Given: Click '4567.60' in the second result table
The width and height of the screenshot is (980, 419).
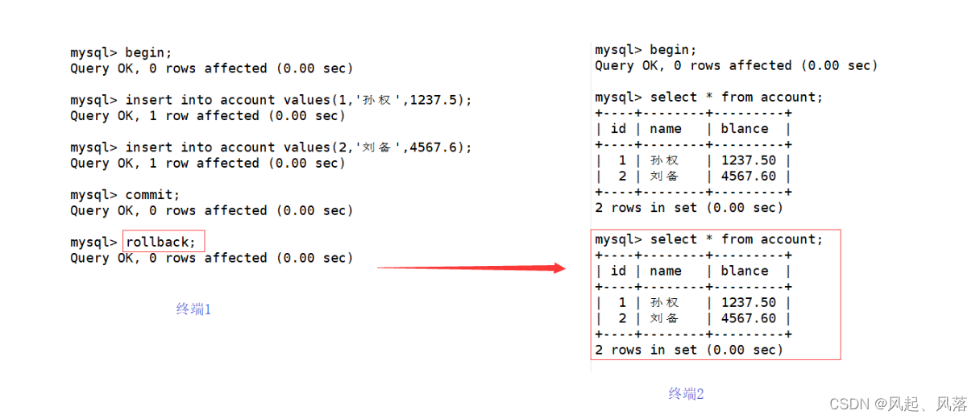Looking at the screenshot, I should 748,318.
